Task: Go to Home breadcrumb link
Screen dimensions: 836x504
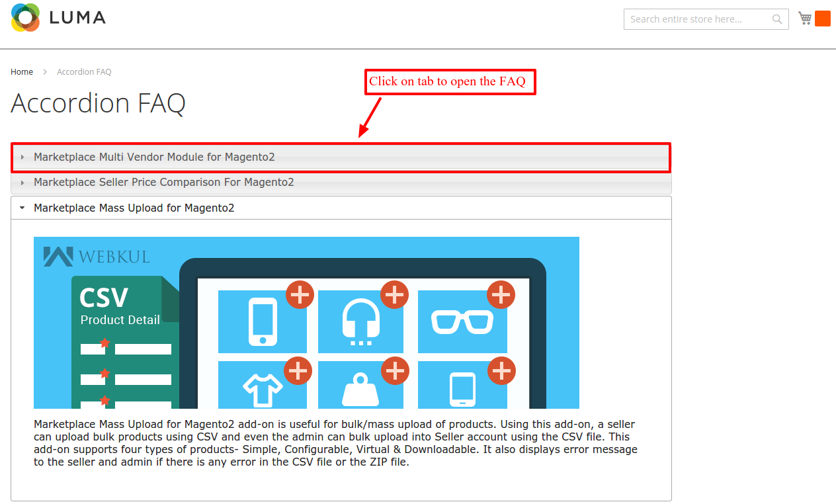Action: [22, 71]
